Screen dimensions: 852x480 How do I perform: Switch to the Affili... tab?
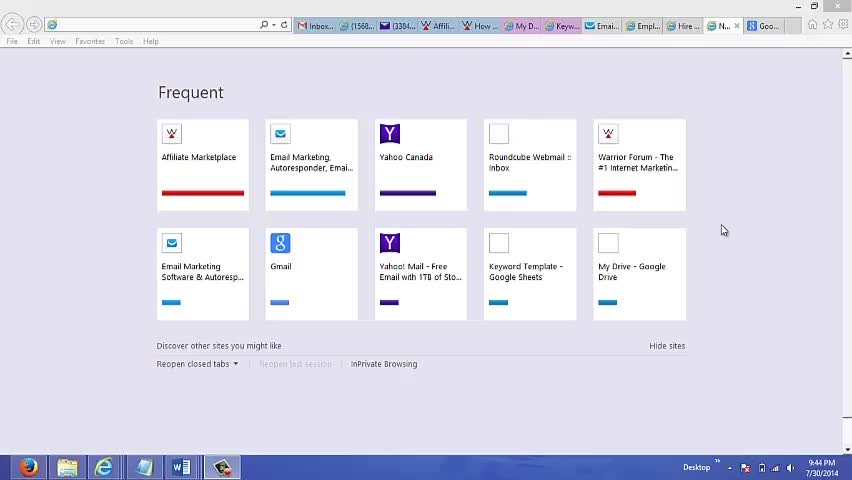(x=438, y=26)
